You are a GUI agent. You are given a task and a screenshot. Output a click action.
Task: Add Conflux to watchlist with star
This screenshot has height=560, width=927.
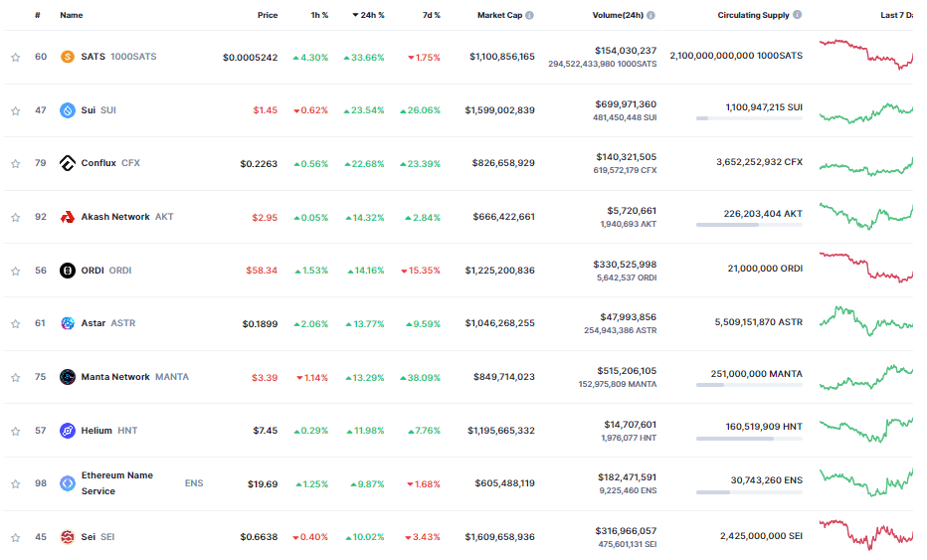[x=15, y=164]
